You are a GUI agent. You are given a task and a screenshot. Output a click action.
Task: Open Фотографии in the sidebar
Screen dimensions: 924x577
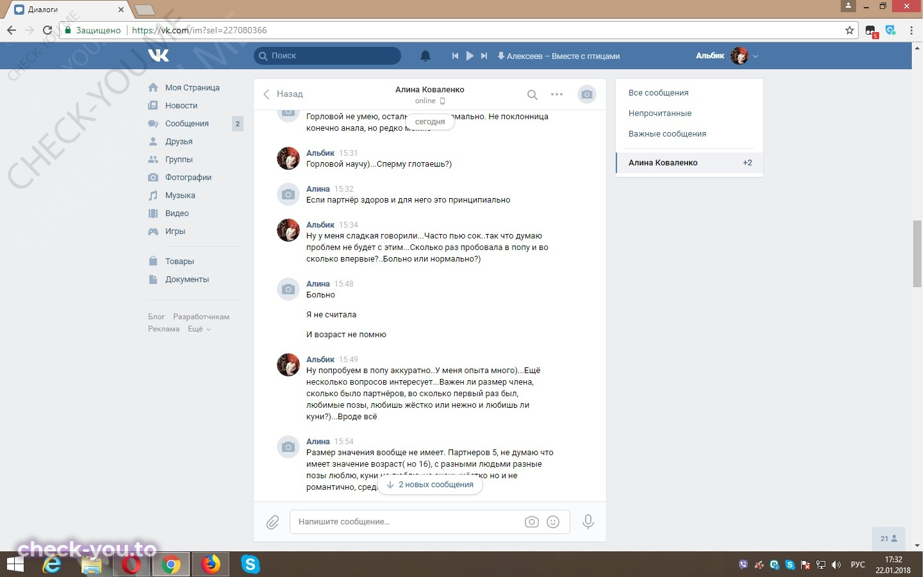188,178
